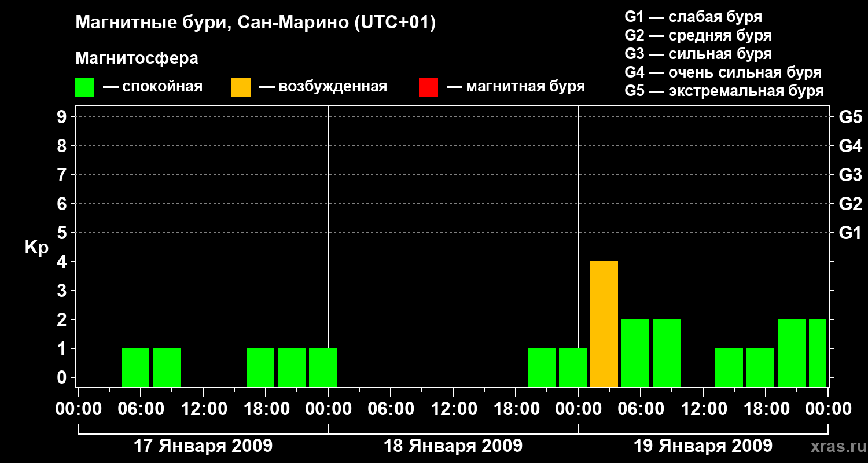Viewport: 868px width, 463px height.
Task: Click the Kp axis value 7
Action: coord(63,175)
